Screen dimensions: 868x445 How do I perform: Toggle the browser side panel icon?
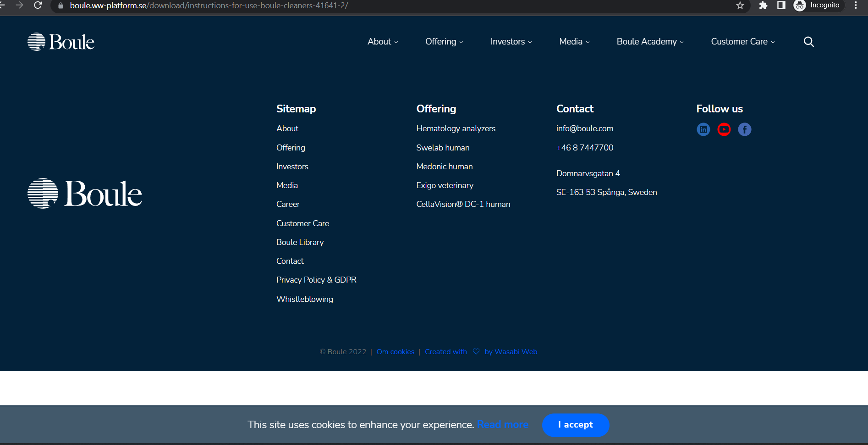coord(781,6)
